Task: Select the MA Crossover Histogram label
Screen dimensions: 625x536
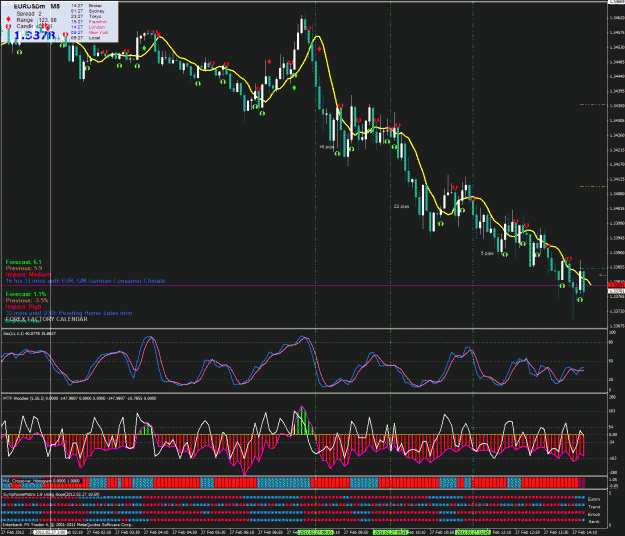Action: pyautogui.click(x=42, y=481)
